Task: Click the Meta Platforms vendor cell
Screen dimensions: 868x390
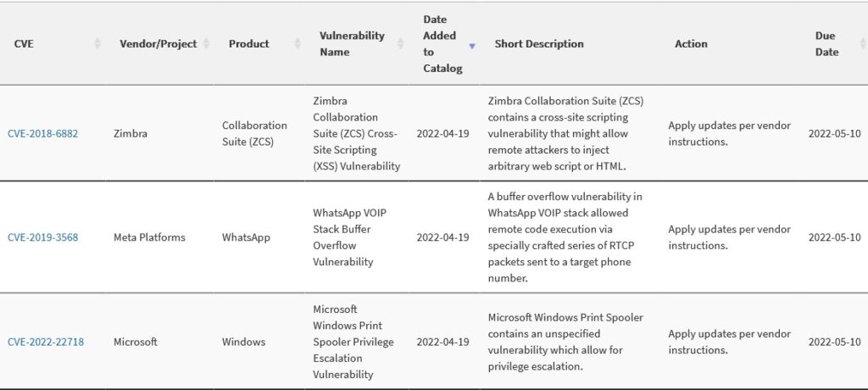Action: click(149, 237)
